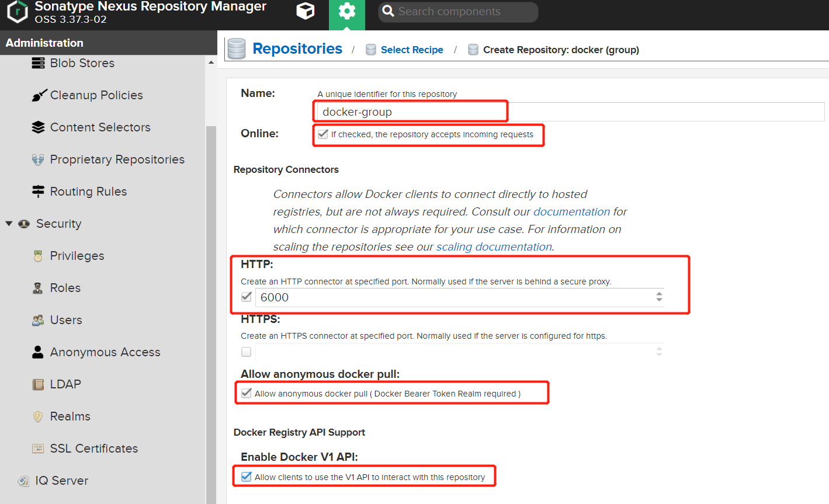Click the SSL Certificates icon
Image resolution: width=829 pixels, height=504 pixels.
point(38,449)
